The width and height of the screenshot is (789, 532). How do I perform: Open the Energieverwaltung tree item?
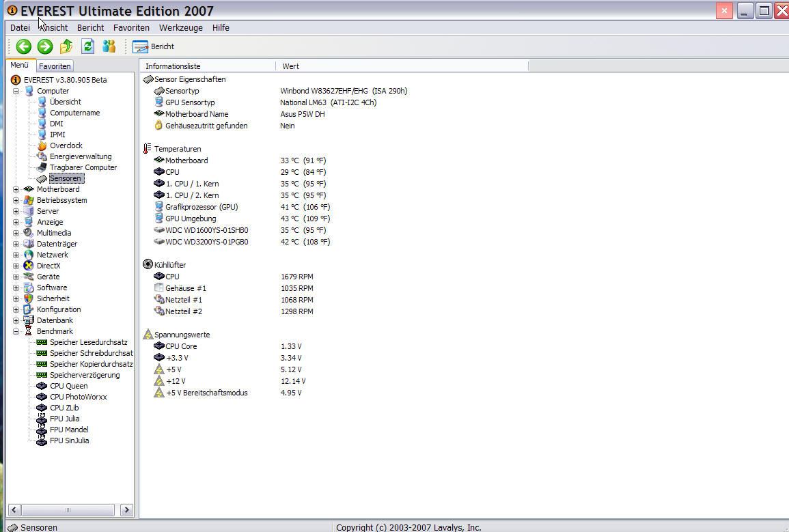point(81,157)
